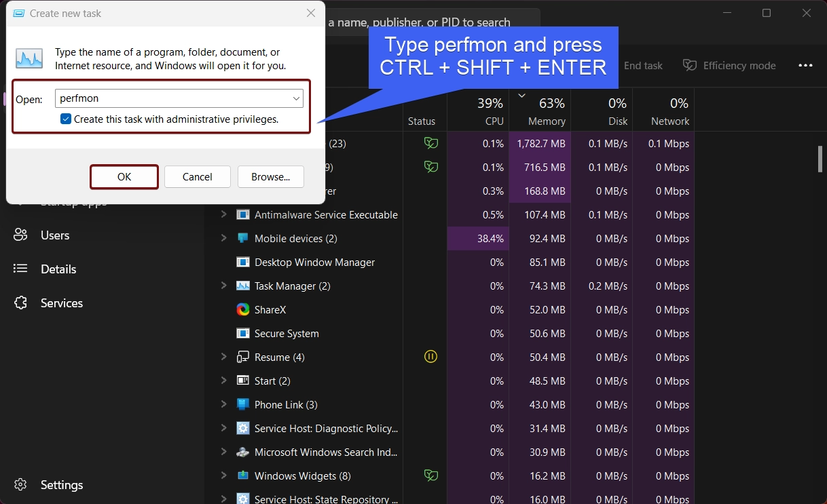Viewport: 827px width, 504px height.
Task: Click efficiency leaf icon in Windows Widgets row
Action: (430, 476)
